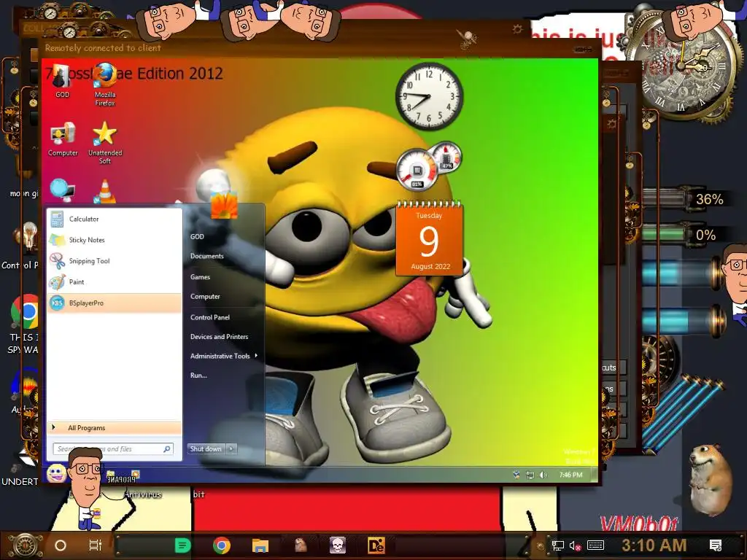Click the folder icon in remote taskbar
This screenshot has height=560, width=747.
tap(111, 474)
